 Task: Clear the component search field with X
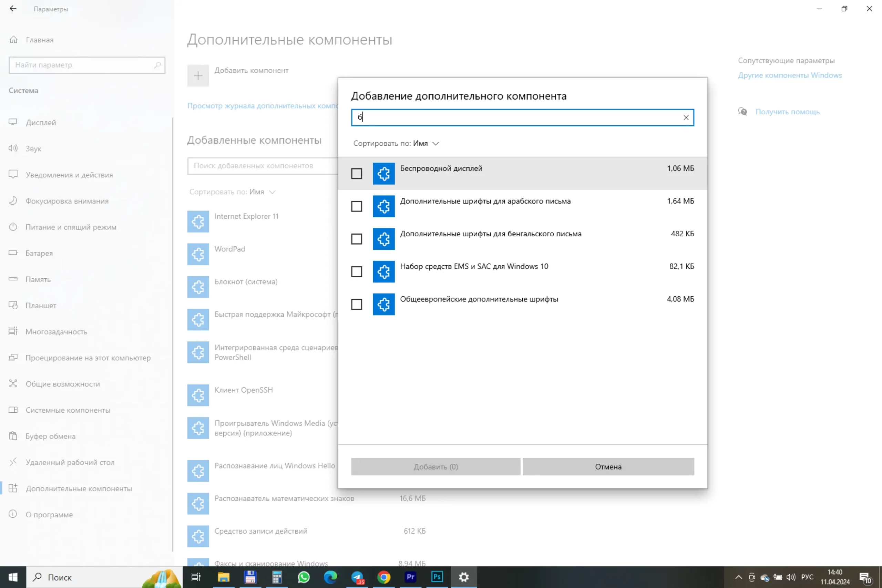pos(686,117)
